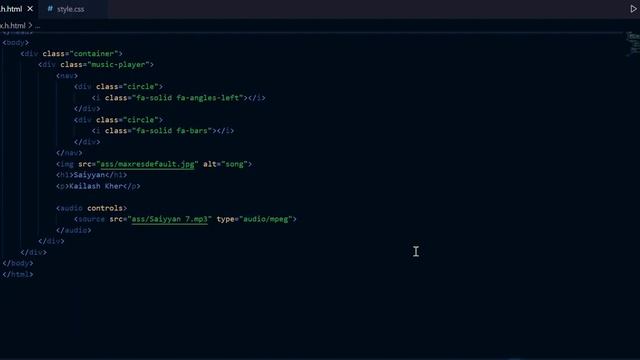The image size is (640, 360).
Task: Click the closing audio tag
Action: pyautogui.click(x=74, y=230)
